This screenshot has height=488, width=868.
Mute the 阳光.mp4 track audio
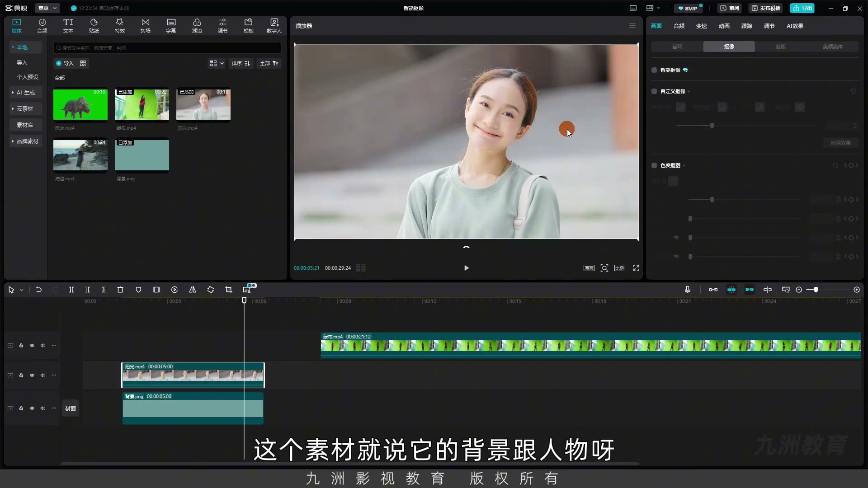coord(43,375)
